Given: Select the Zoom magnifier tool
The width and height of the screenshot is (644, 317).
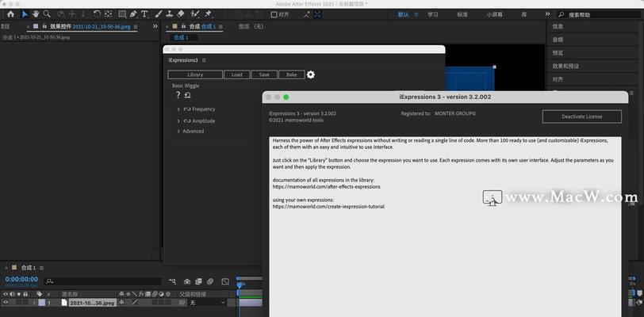Looking at the screenshot, I should 47,14.
